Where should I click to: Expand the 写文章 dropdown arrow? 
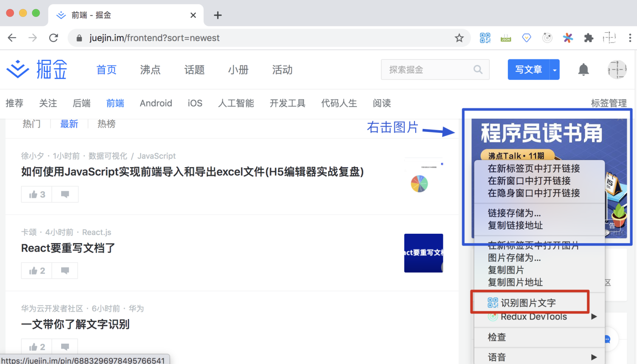555,70
